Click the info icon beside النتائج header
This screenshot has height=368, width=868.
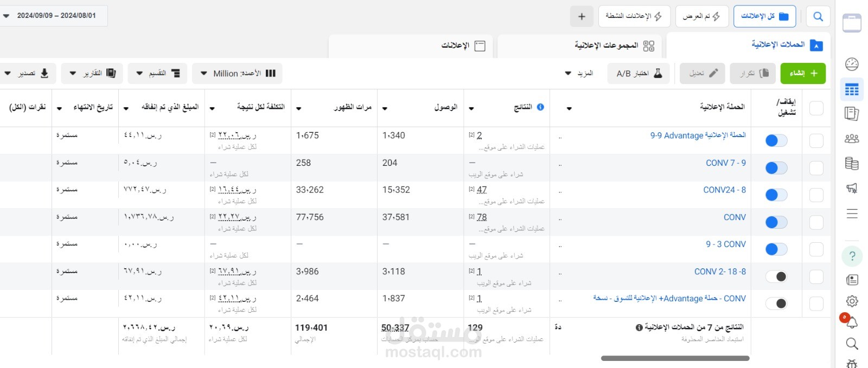tap(540, 107)
